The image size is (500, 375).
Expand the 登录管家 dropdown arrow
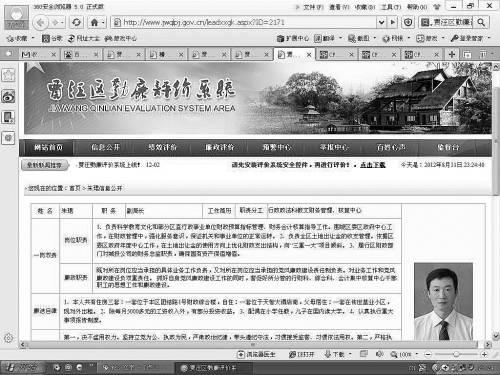(489, 39)
